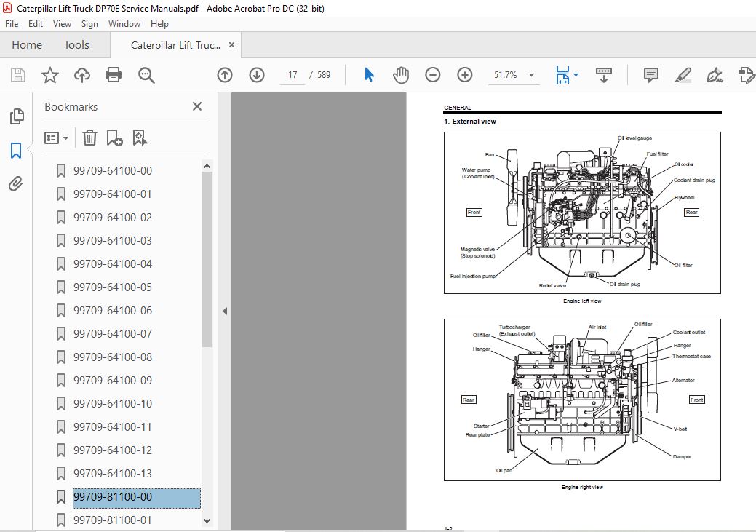Image resolution: width=756 pixels, height=532 pixels.
Task: Open Page Thumbnails panel icon
Action: [17, 116]
